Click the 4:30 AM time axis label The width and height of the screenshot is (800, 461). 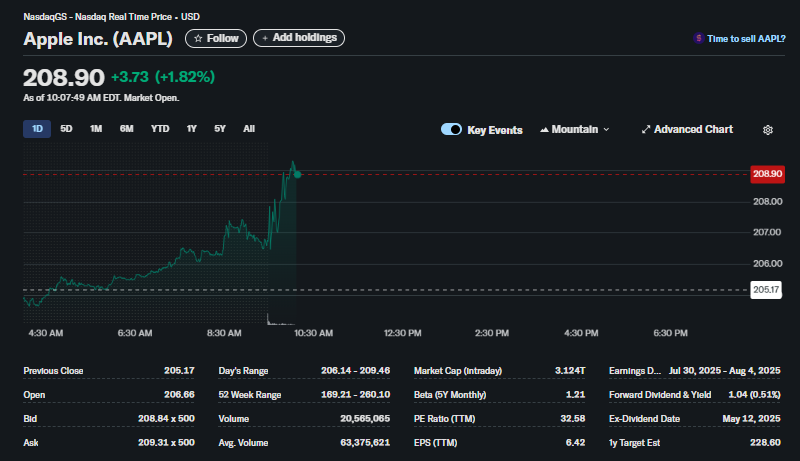[46, 333]
